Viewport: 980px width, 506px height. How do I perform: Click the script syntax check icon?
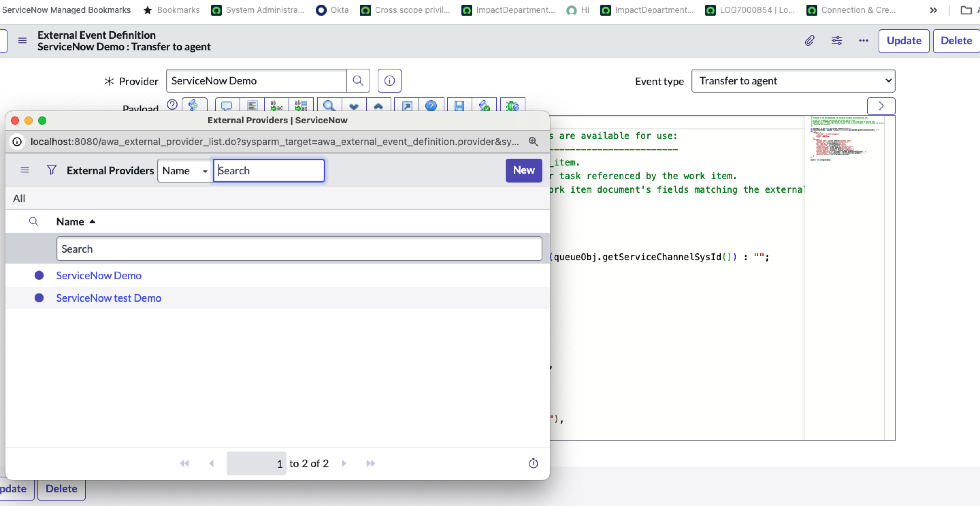(x=484, y=106)
